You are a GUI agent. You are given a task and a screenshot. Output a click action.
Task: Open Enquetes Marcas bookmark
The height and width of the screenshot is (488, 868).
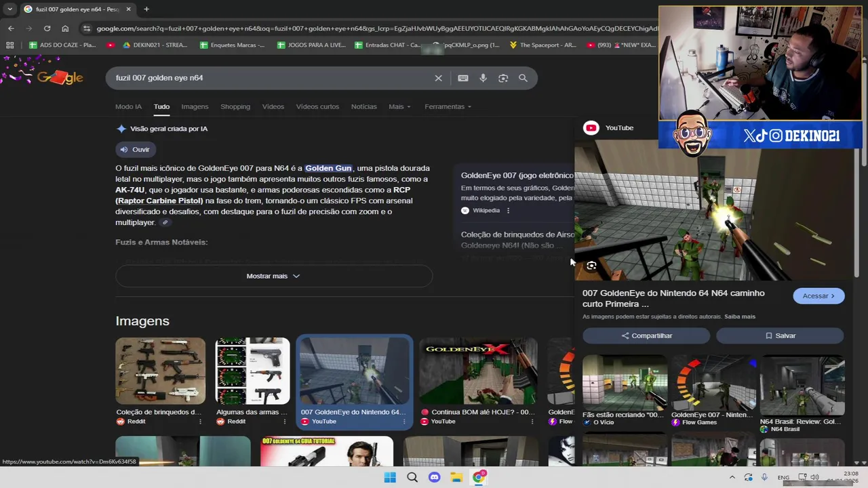(233, 45)
